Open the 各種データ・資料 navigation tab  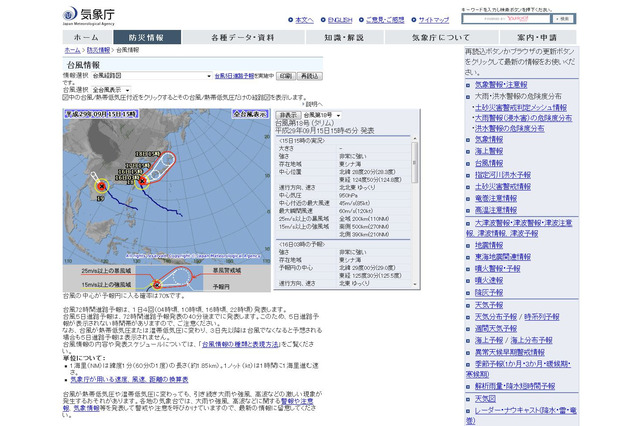click(x=243, y=37)
